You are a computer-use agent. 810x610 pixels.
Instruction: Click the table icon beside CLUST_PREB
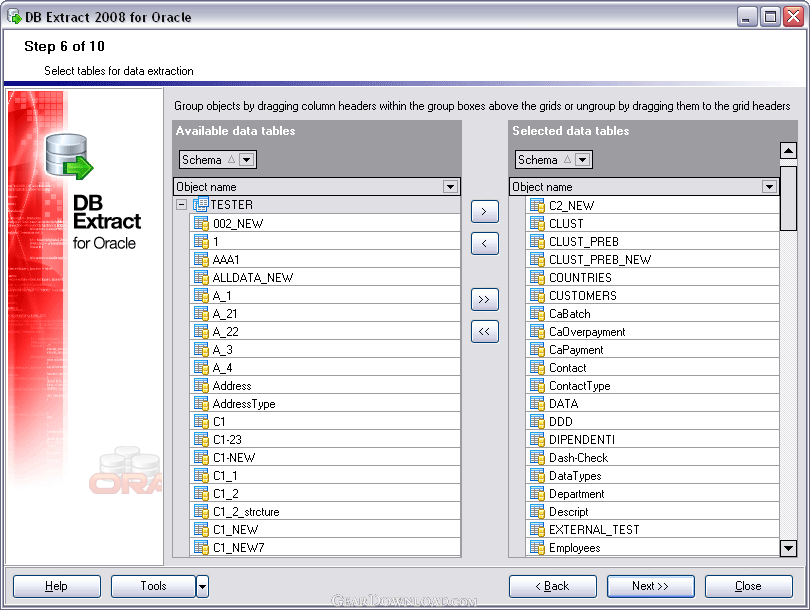pos(537,241)
